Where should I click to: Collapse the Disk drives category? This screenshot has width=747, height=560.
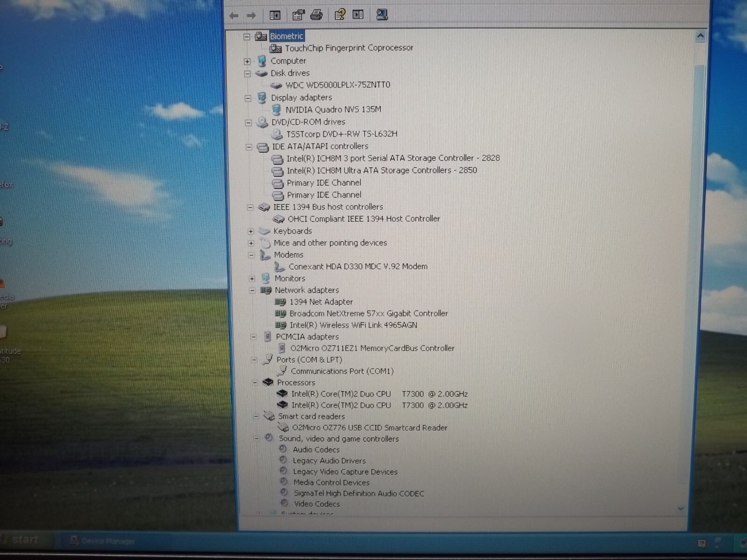tap(247, 74)
